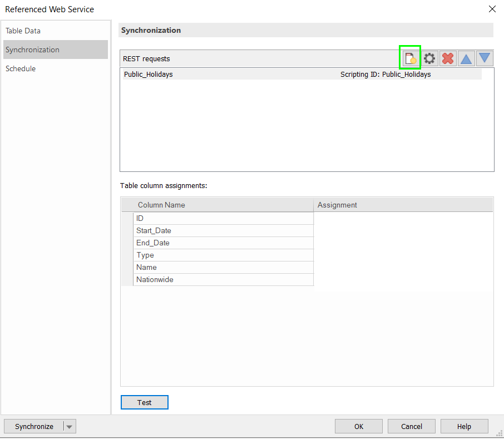Move REST request down with blue arrow

tap(485, 58)
